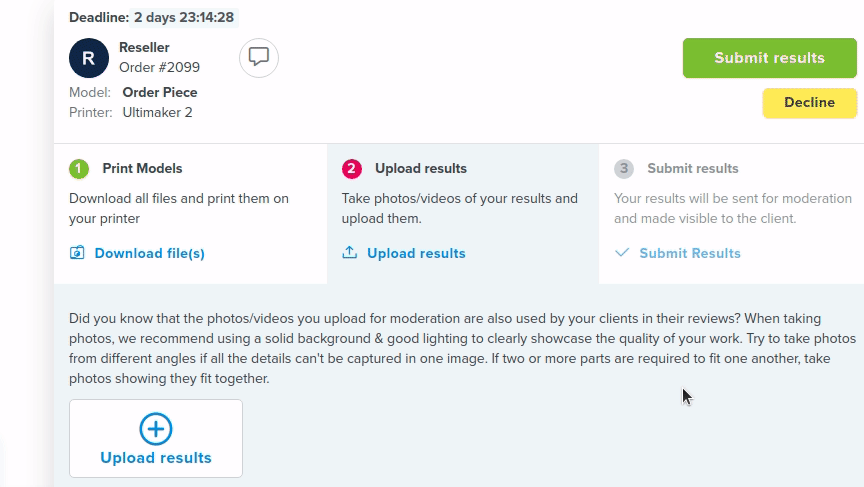Click the Upload results box label
This screenshot has width=864, height=487.
tap(156, 458)
